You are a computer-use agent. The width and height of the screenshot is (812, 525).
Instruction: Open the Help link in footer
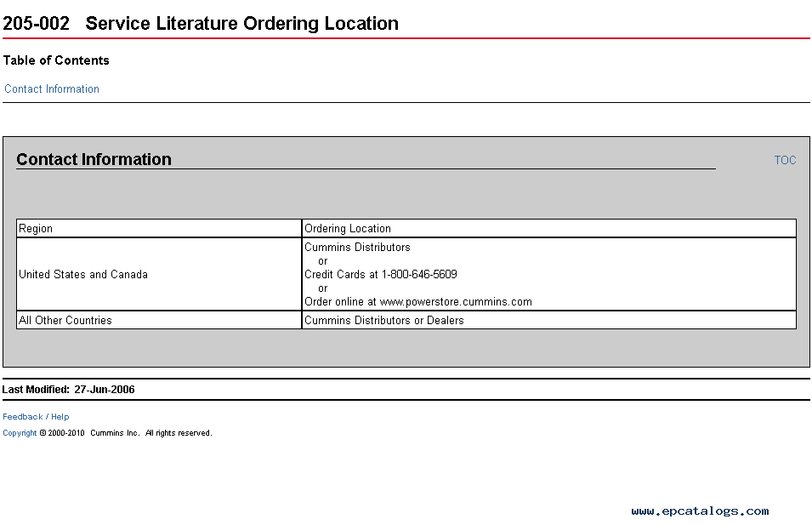(x=60, y=417)
